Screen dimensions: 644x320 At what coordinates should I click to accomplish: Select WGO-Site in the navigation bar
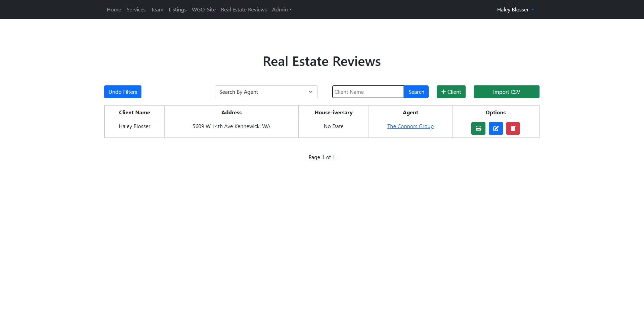click(204, 9)
